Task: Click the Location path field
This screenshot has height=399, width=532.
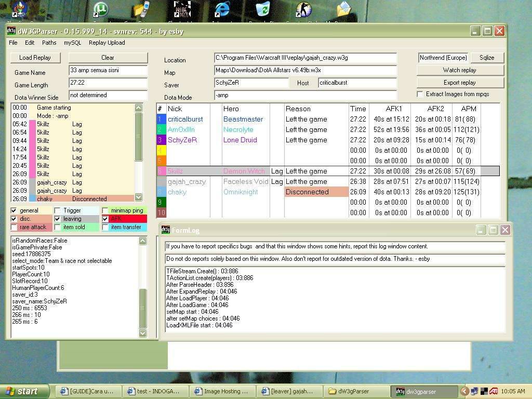Action: coord(305,58)
